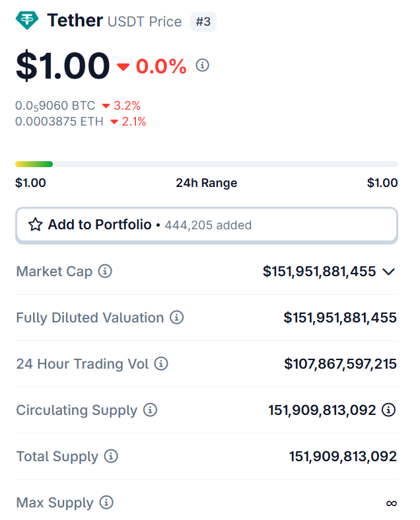Click the ETH price 0.0003875 text

click(x=59, y=122)
